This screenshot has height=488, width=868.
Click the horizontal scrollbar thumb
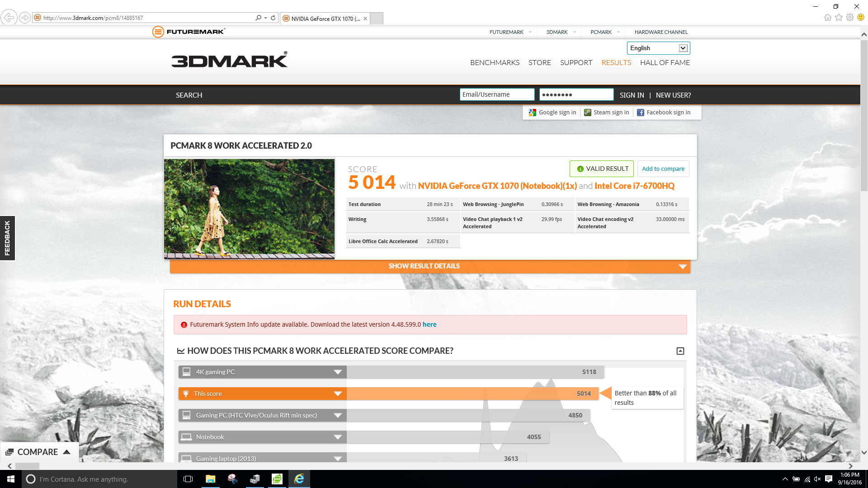pyautogui.click(x=28, y=466)
